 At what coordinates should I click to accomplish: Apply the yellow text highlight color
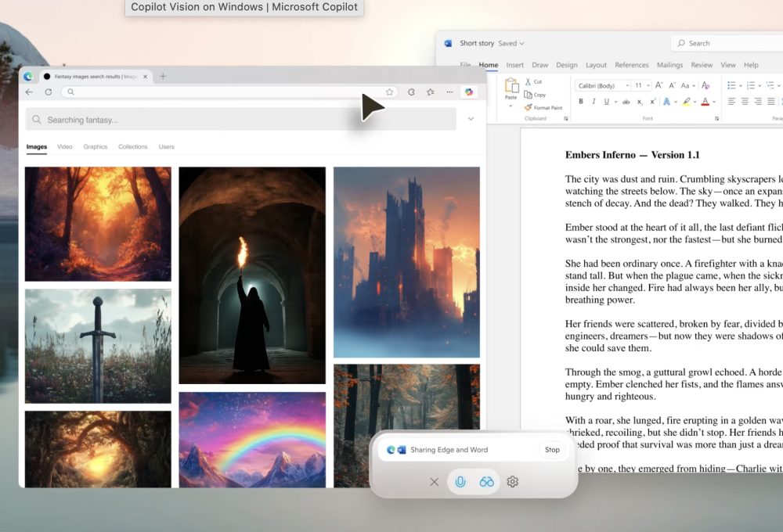click(x=687, y=101)
